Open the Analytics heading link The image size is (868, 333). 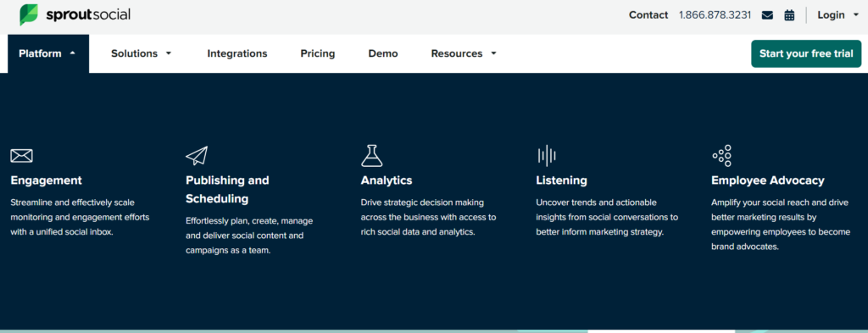click(387, 180)
